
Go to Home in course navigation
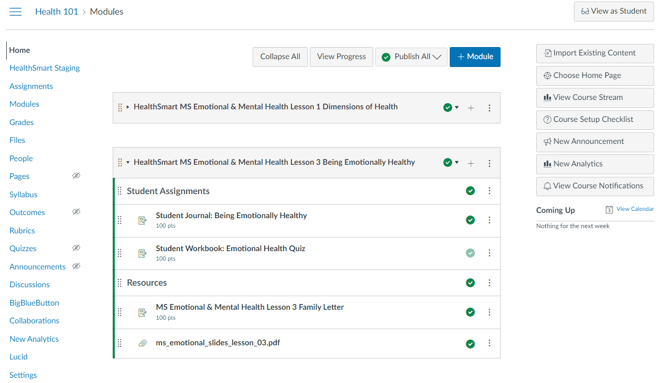(x=19, y=50)
